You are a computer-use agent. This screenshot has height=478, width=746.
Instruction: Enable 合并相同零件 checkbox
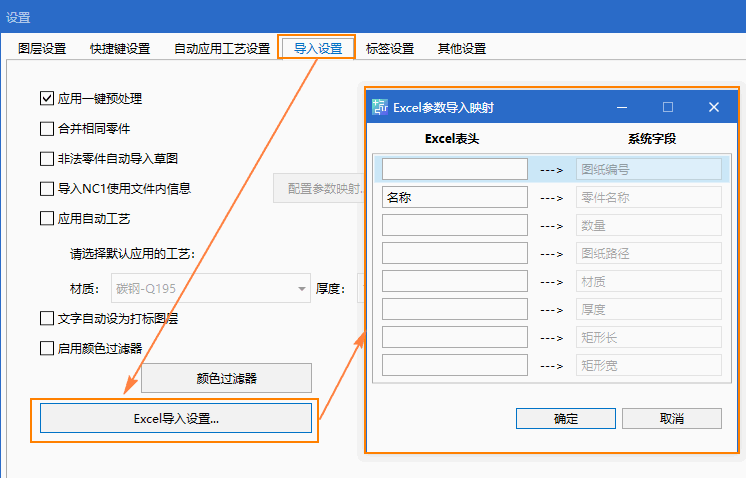[47, 128]
